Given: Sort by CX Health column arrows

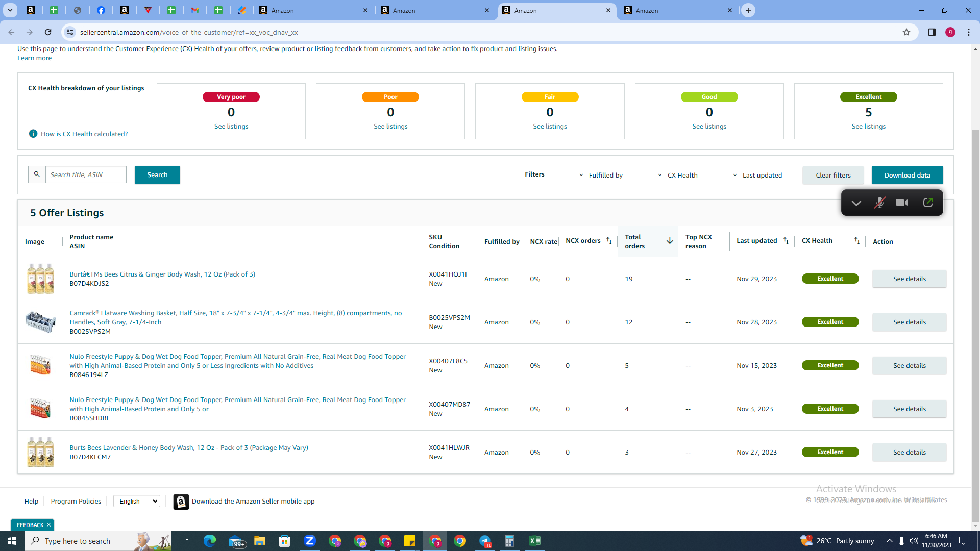Looking at the screenshot, I should click(857, 241).
